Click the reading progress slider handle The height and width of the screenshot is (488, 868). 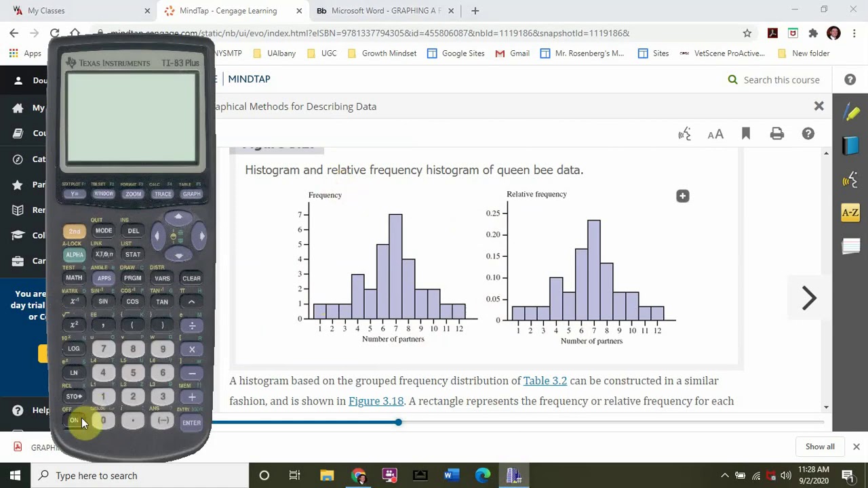[398, 422]
